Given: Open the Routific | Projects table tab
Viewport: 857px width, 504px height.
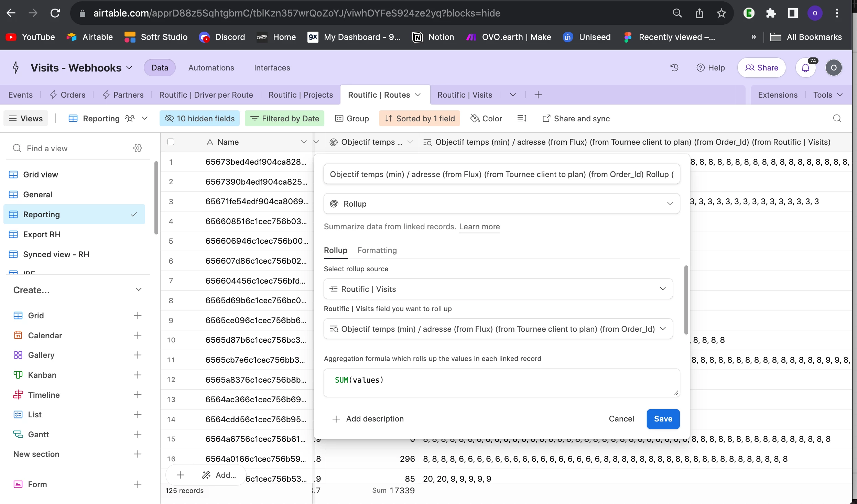Looking at the screenshot, I should (301, 95).
